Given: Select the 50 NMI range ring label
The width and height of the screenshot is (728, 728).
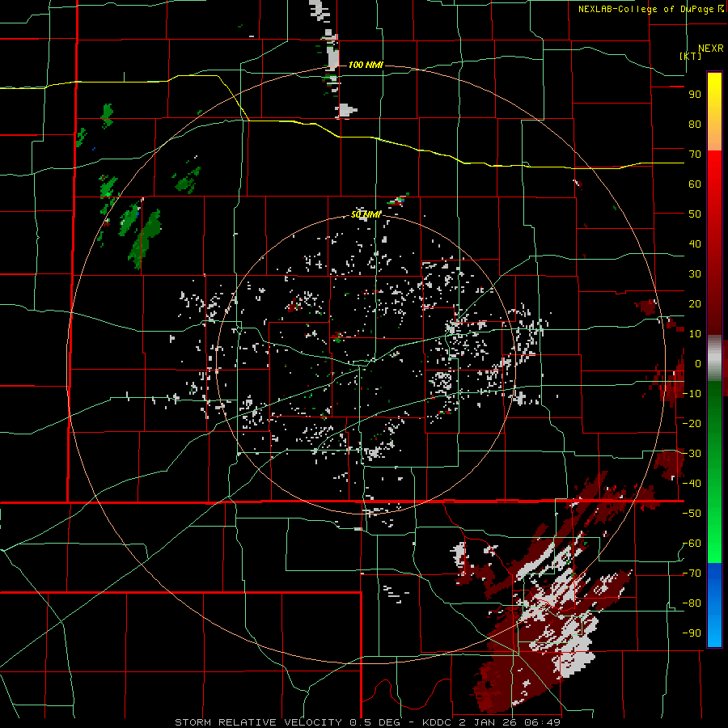Looking at the screenshot, I should (366, 214).
